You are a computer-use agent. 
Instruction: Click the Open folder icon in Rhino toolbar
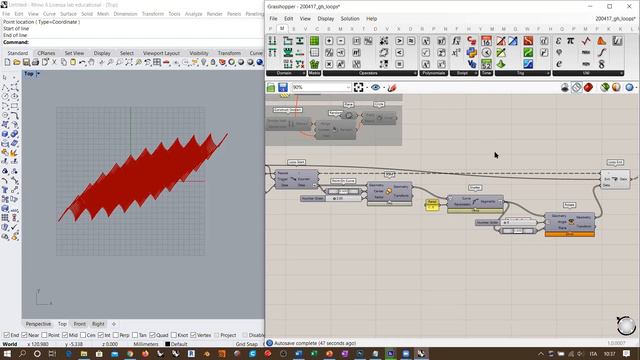point(16,62)
